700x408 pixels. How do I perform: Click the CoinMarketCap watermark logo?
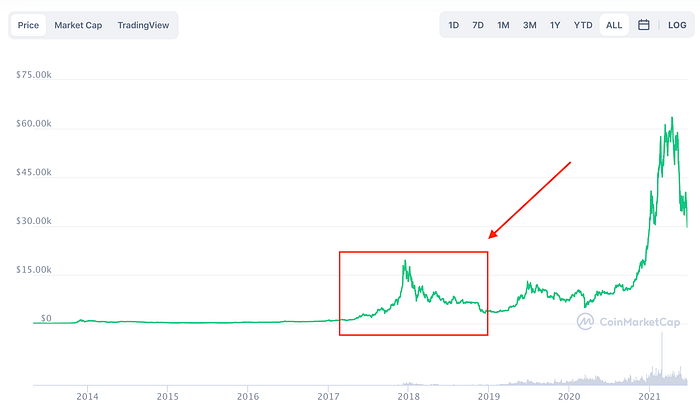pyautogui.click(x=629, y=321)
